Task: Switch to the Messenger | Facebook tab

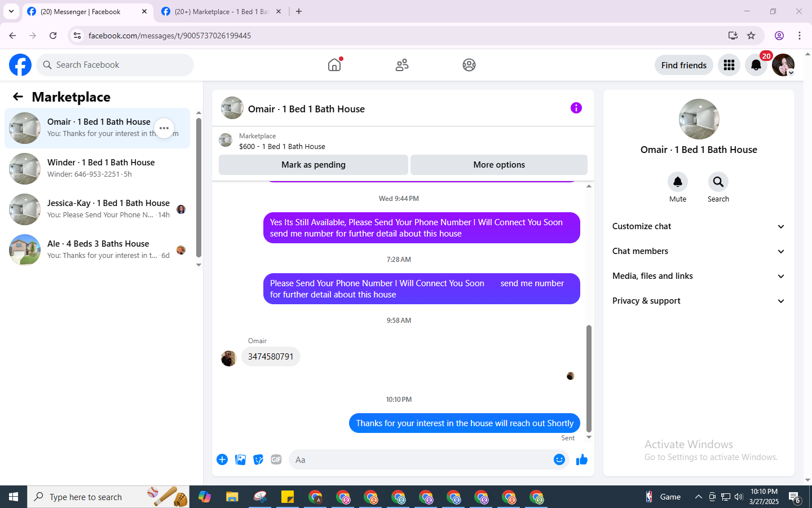Action: pyautogui.click(x=87, y=12)
